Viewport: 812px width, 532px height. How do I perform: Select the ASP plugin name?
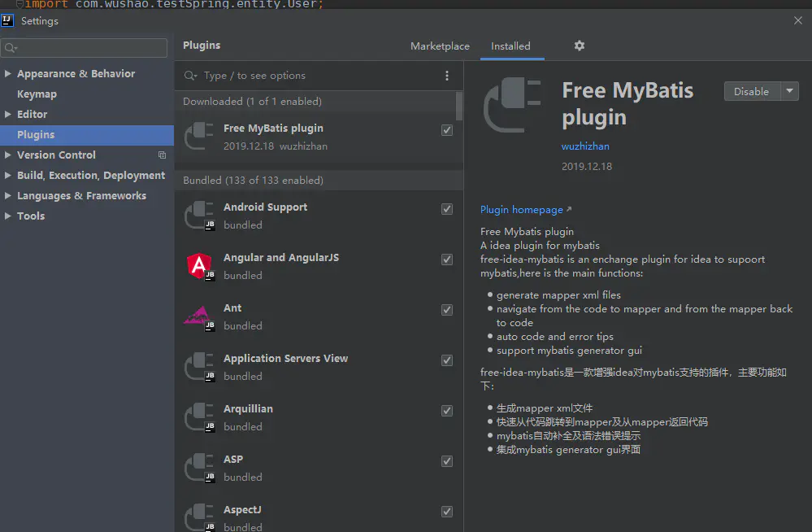[233, 459]
